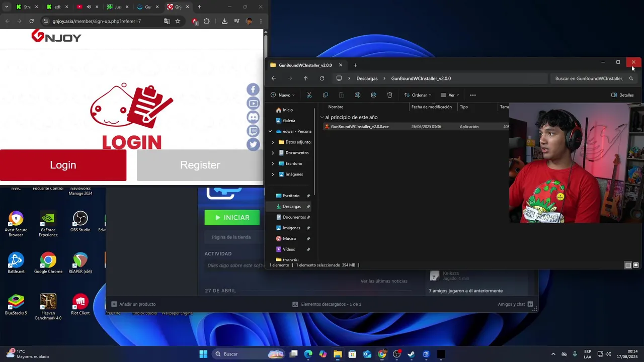Expand the Datos adjuntos folder
644x362 pixels.
pyautogui.click(x=273, y=142)
